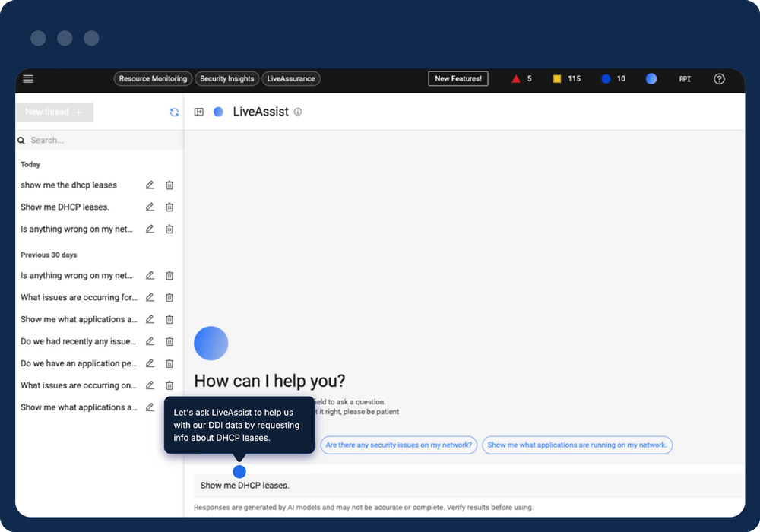Open the Resource Monitoring tab
760x532 pixels.
(x=153, y=79)
